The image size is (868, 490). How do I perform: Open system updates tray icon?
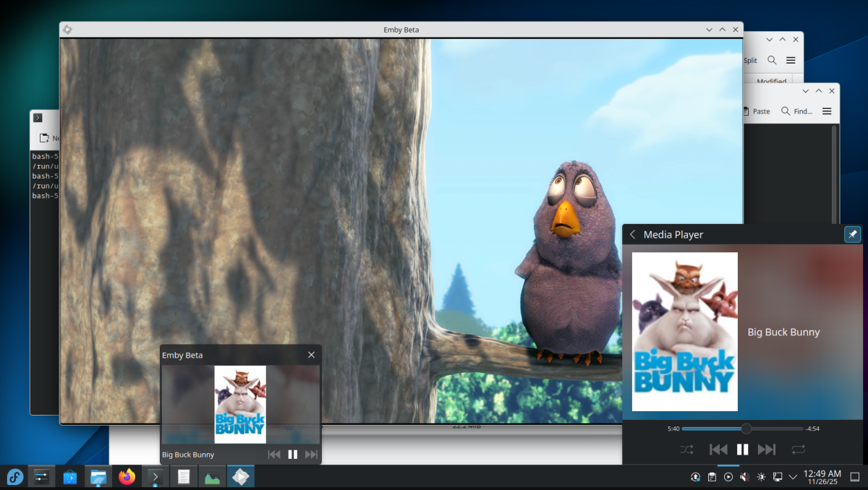695,477
